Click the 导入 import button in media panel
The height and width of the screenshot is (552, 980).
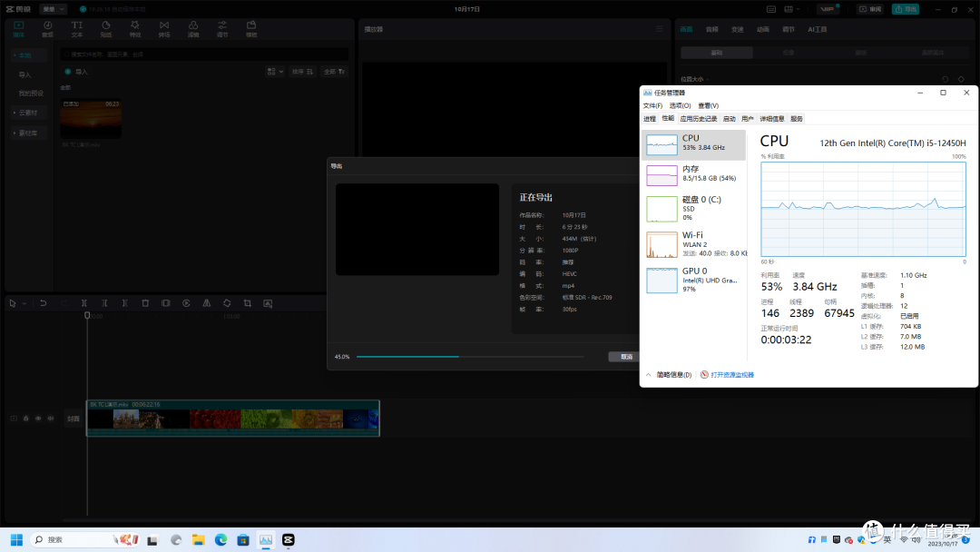point(76,72)
